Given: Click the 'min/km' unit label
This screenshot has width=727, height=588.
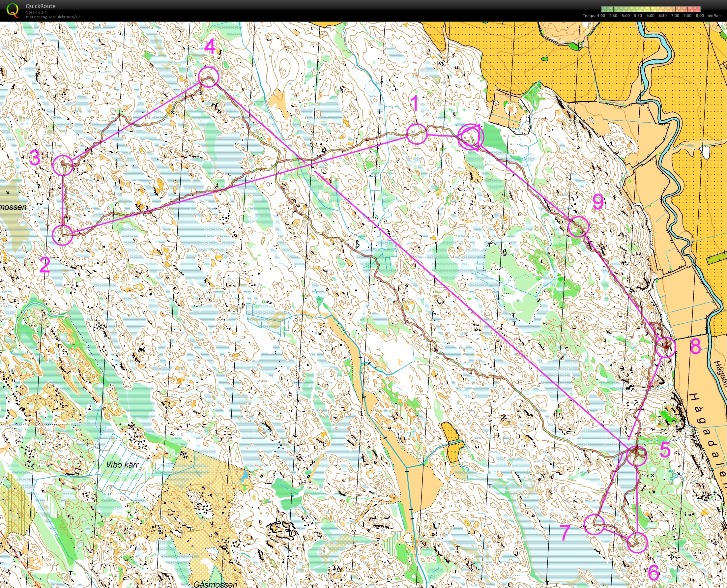Looking at the screenshot, I should [713, 15].
